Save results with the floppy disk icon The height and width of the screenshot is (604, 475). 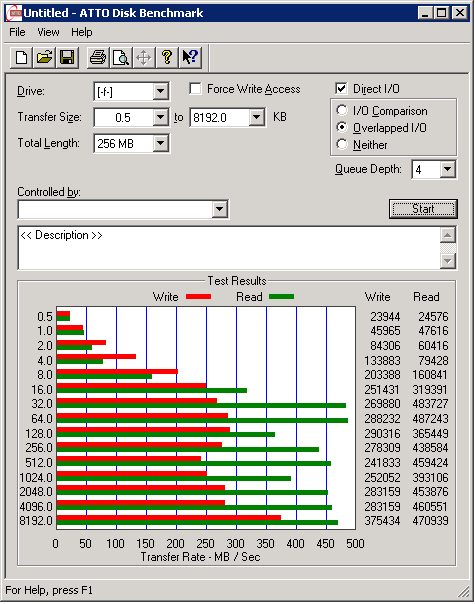tap(67, 58)
